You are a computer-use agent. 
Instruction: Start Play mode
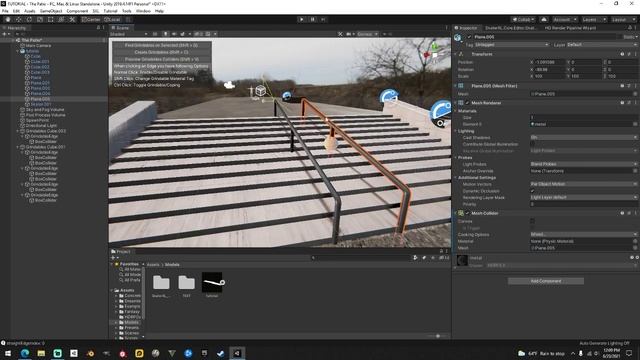pos(302,19)
